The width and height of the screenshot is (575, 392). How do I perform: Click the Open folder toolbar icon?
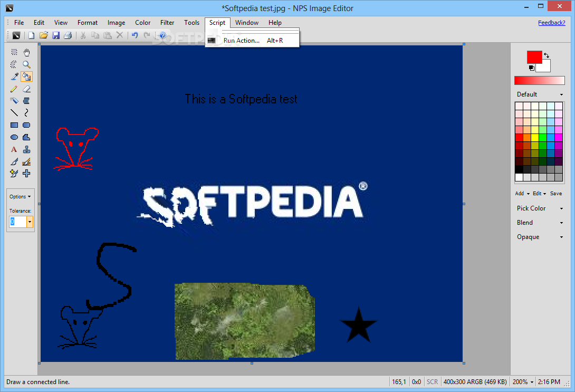pos(44,35)
